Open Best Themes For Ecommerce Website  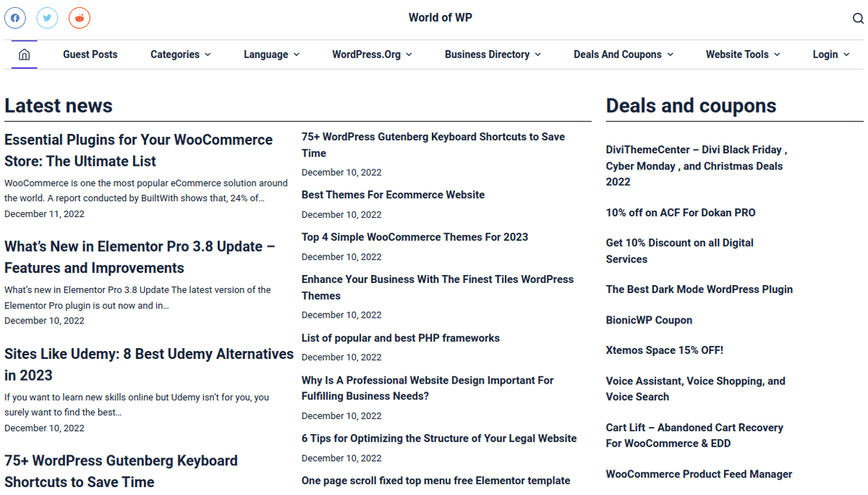point(393,195)
